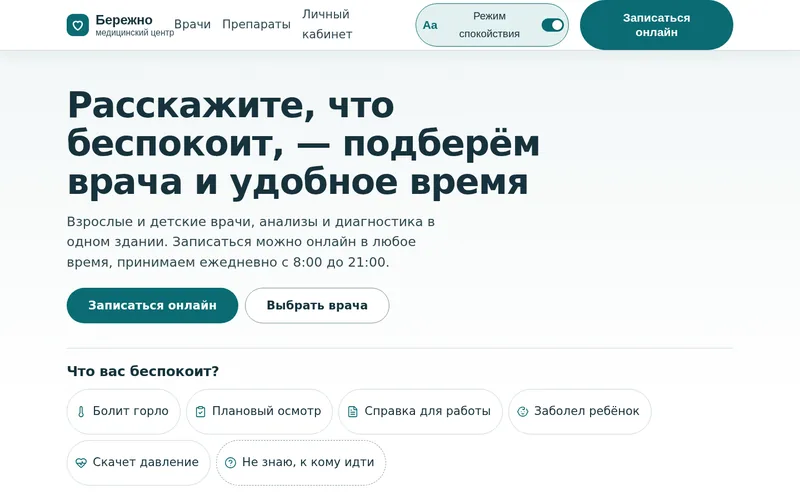Click the Выбрать врача button

coord(317,306)
